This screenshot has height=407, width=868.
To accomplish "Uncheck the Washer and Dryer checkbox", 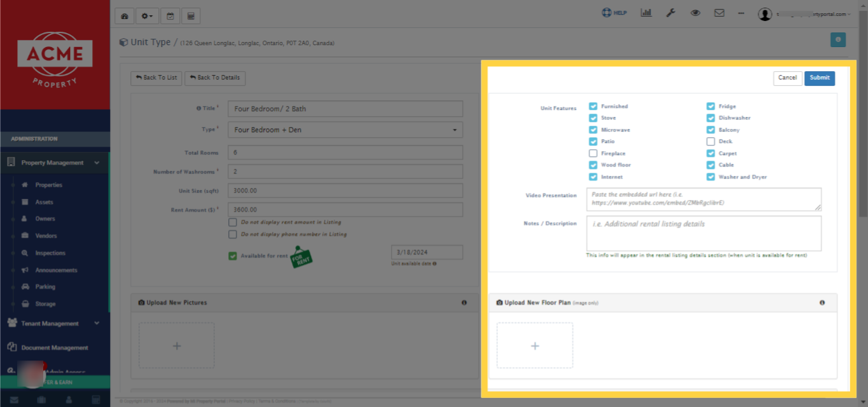I will [710, 177].
